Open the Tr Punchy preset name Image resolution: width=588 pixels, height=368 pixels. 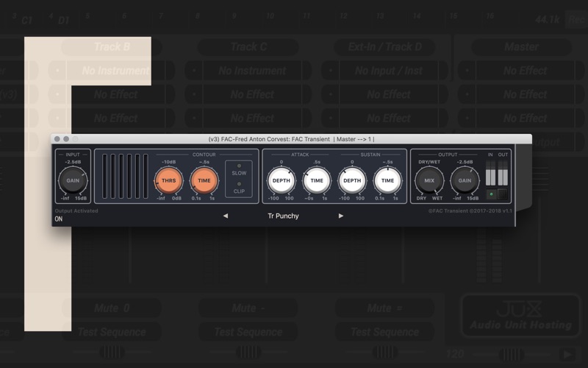tap(283, 216)
